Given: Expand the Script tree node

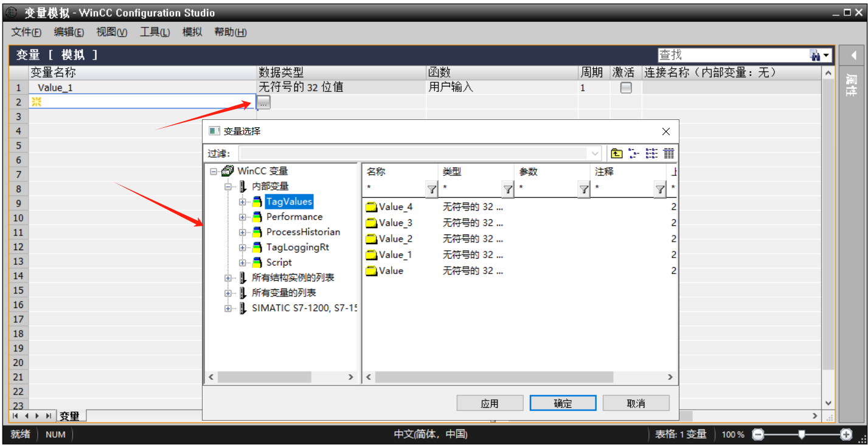Looking at the screenshot, I should tap(243, 263).
